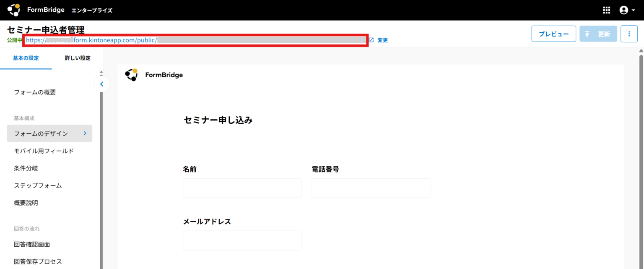
Task: Open the three-dot more options menu
Action: [629, 34]
